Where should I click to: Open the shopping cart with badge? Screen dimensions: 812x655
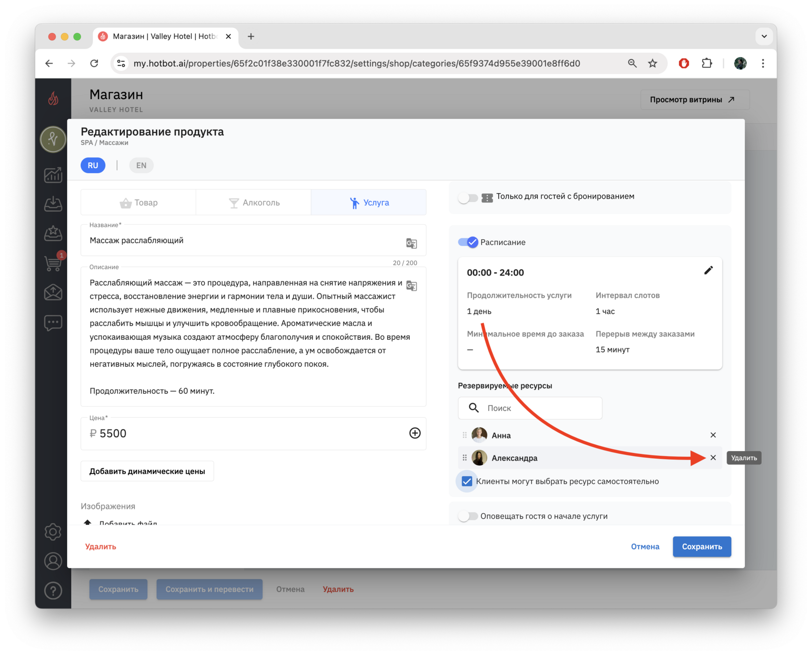click(x=53, y=263)
